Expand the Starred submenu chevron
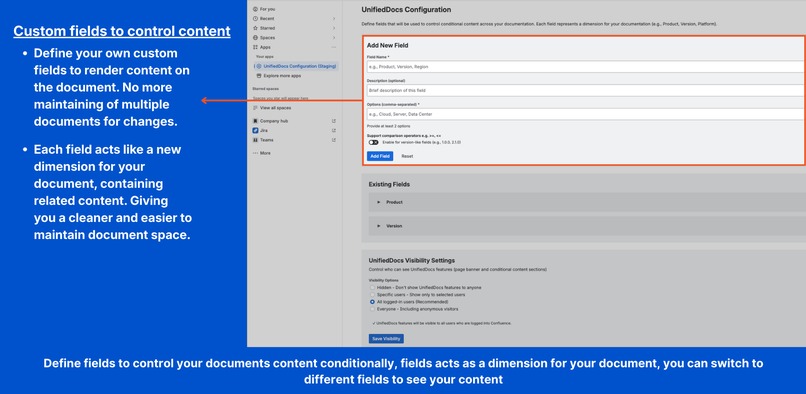 click(334, 28)
